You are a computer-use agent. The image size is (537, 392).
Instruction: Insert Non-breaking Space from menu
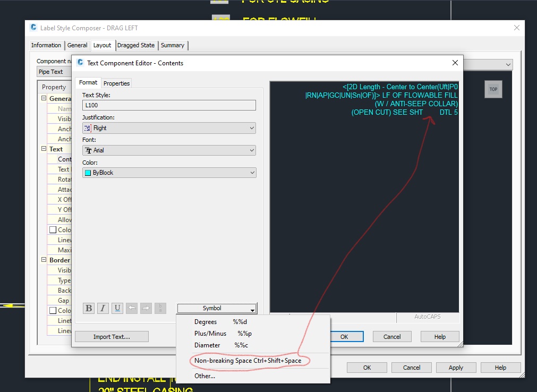pyautogui.click(x=253, y=361)
